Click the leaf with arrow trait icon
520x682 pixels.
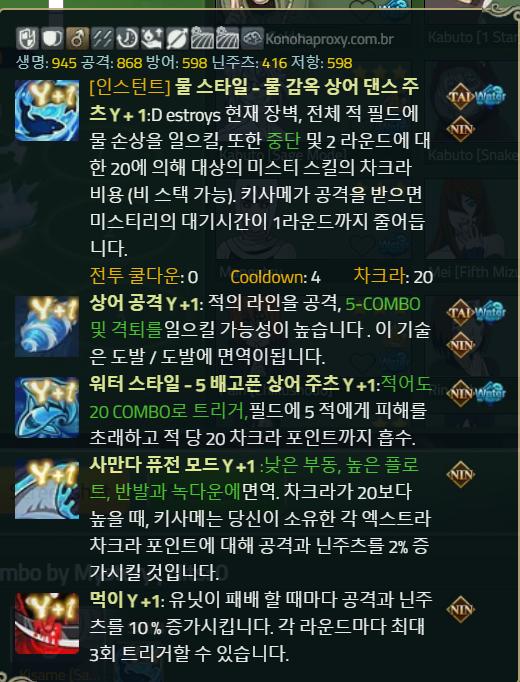[x=177, y=38]
